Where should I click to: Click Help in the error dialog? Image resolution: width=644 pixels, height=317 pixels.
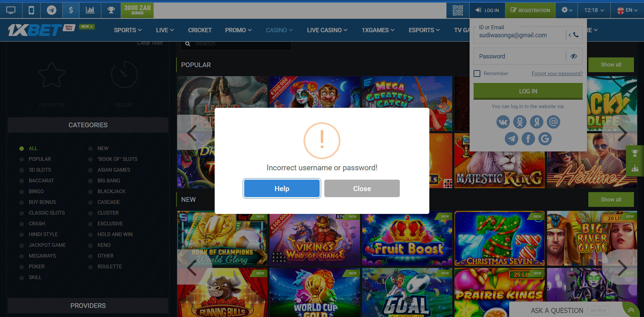pyautogui.click(x=282, y=188)
